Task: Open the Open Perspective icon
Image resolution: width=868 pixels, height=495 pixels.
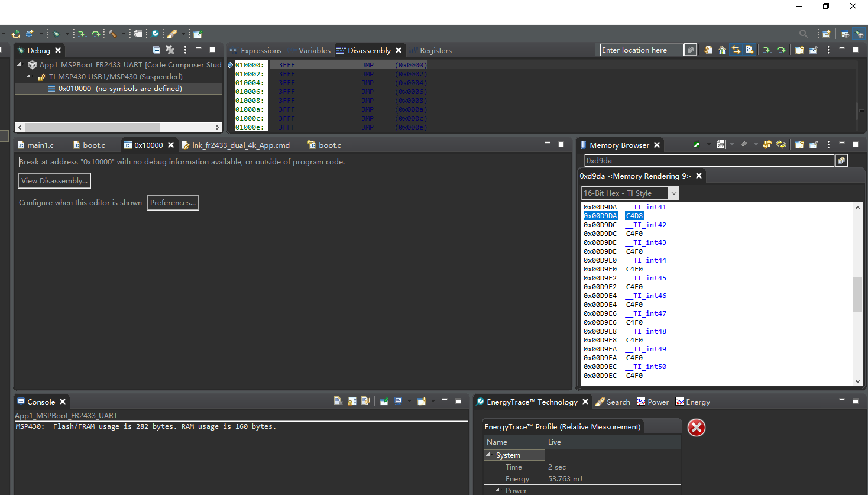Action: point(827,34)
